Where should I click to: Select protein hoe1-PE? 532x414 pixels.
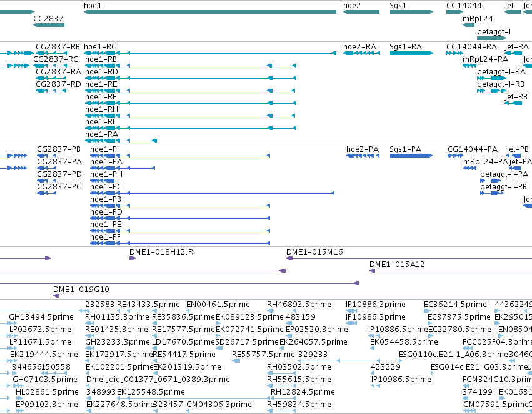click(x=180, y=231)
